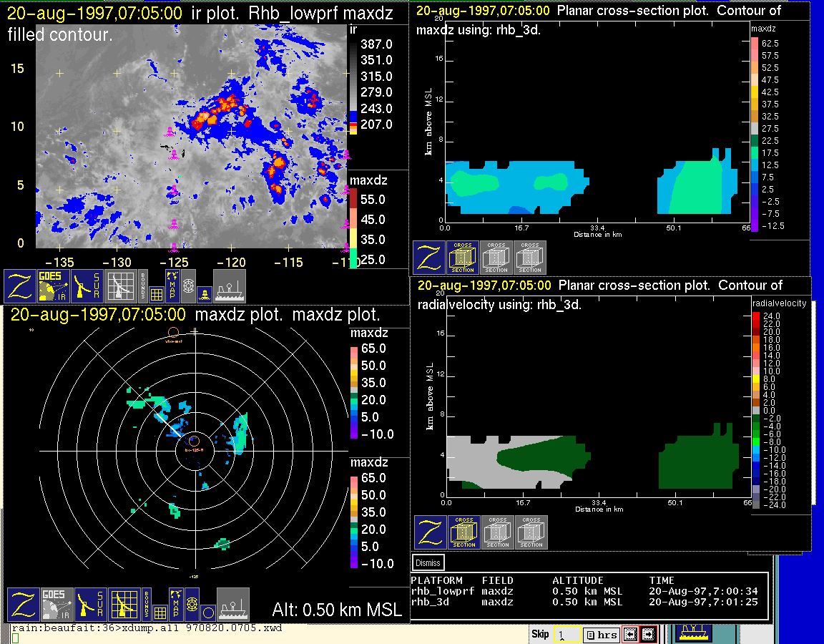Click the greyed GOES IR icon in maxdz plot

click(x=56, y=605)
